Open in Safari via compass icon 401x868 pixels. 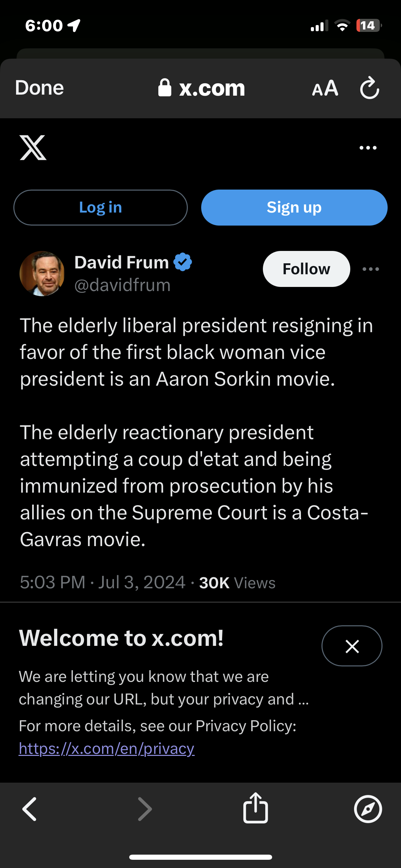[368, 809]
